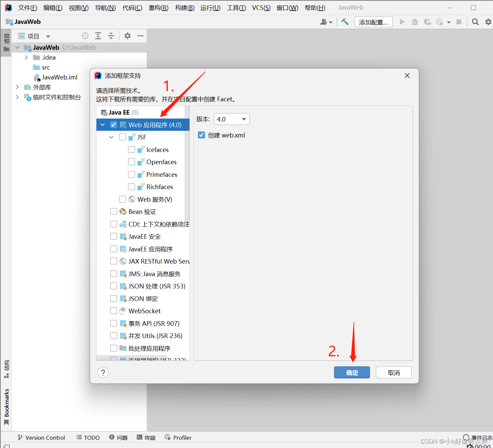Check the Icefaces checkbox
The image size is (493, 448).
132,150
